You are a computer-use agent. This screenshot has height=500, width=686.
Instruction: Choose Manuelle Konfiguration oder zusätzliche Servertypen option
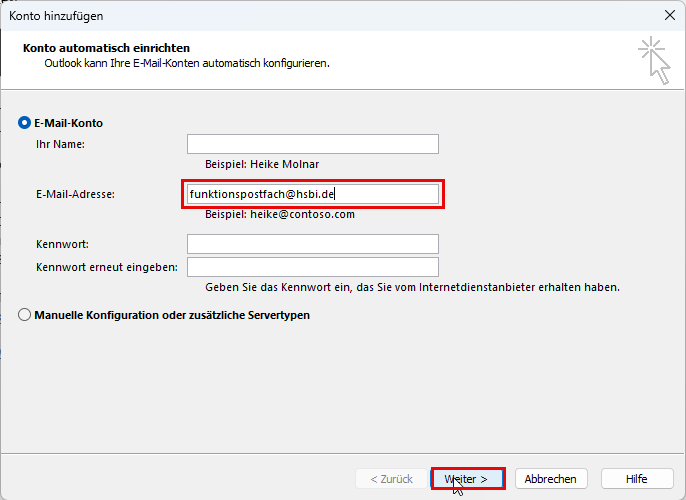[x=24, y=315]
